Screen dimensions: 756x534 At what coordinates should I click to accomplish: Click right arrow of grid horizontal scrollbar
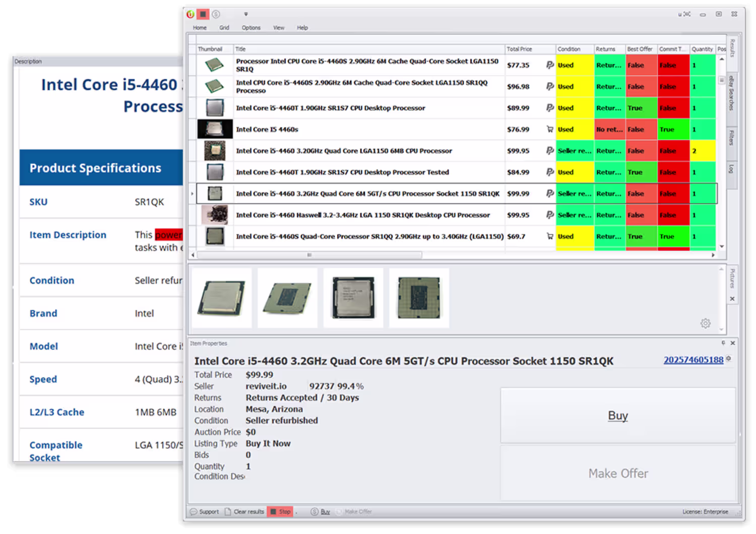click(713, 255)
